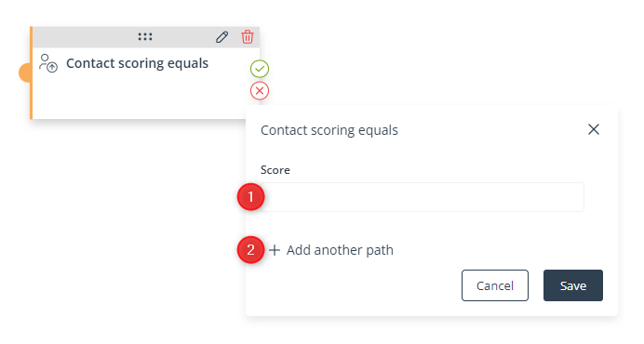644x344 pixels.
Task: Save the contact scoring settings
Action: 573,285
